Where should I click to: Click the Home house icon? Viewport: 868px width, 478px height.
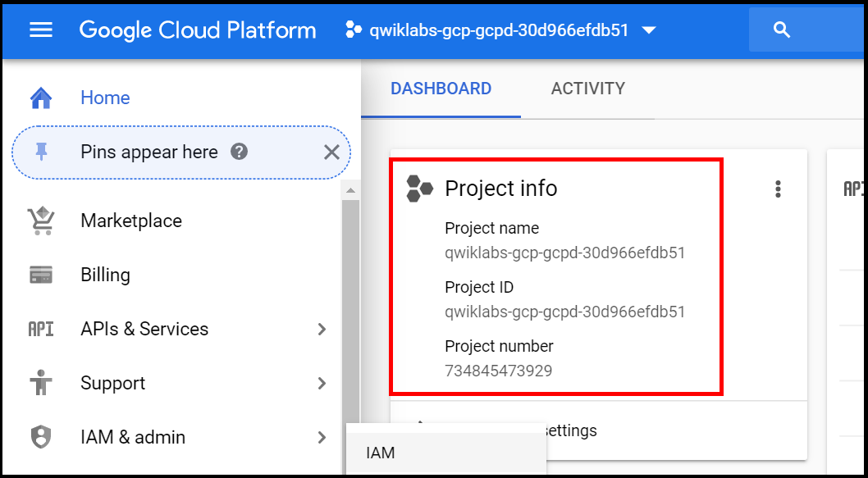click(41, 98)
